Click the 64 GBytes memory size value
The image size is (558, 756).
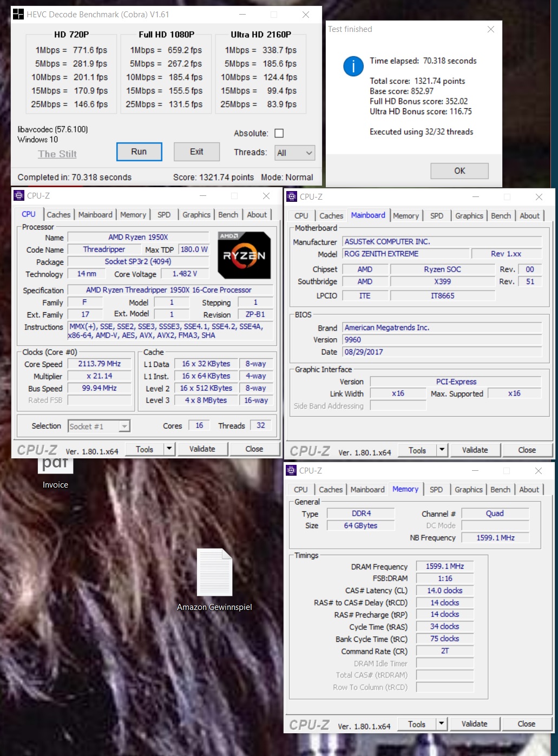[x=360, y=525]
